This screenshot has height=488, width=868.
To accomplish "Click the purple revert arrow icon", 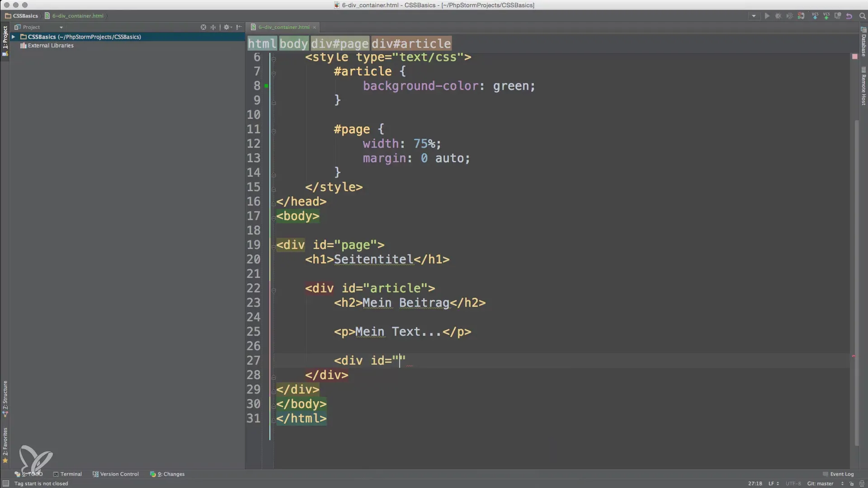I will pyautogui.click(x=849, y=16).
